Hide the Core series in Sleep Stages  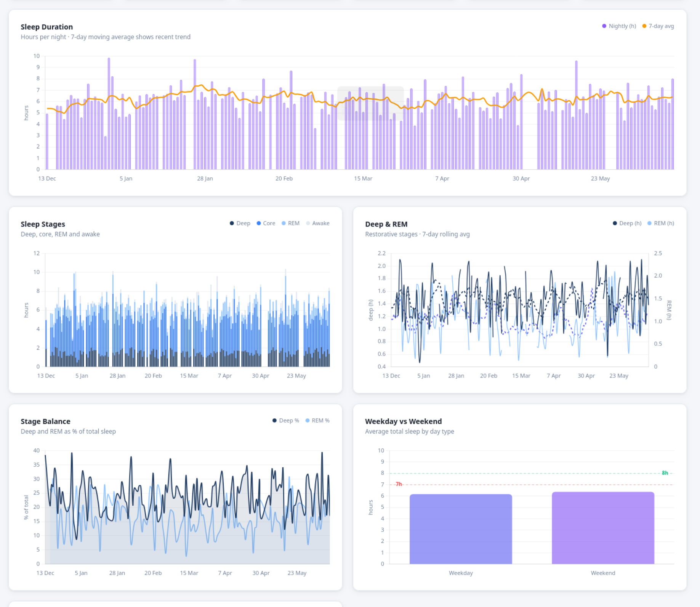[x=266, y=223]
